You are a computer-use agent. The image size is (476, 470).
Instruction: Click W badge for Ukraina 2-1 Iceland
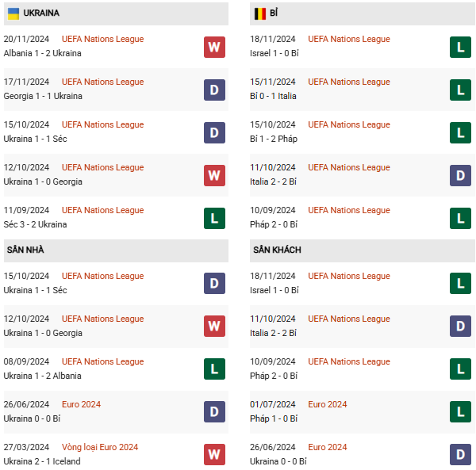[x=214, y=454]
